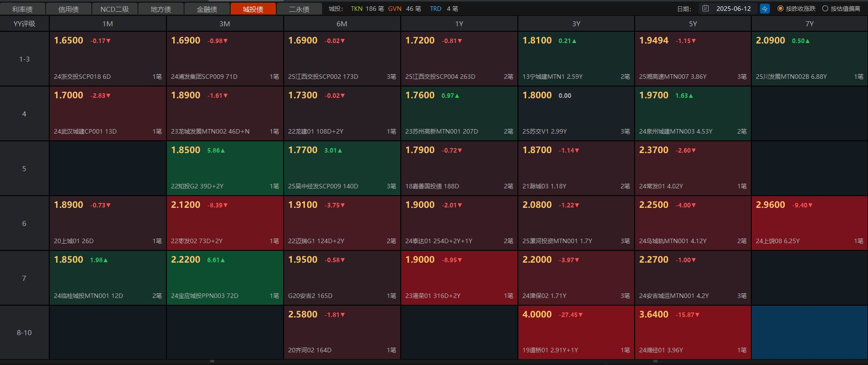Open the red 19道桥01 2.91Y+1Y cell
The image size is (868, 365).
click(x=576, y=332)
